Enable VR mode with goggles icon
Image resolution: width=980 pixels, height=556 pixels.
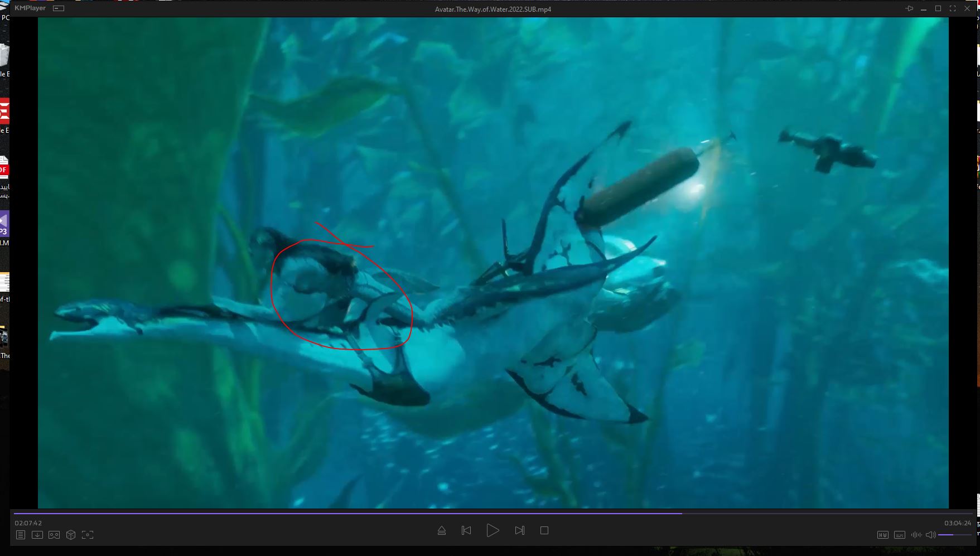coord(54,535)
